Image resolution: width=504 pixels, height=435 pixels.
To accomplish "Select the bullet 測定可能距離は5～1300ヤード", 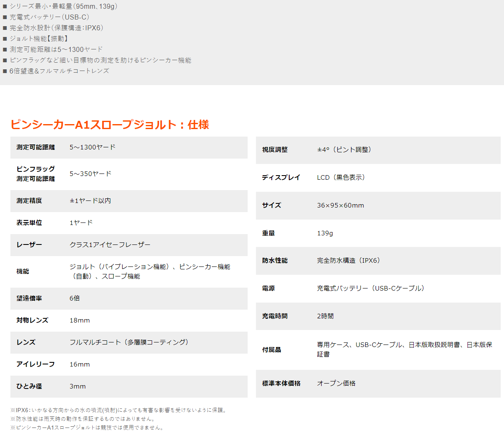I will (x=53, y=49).
